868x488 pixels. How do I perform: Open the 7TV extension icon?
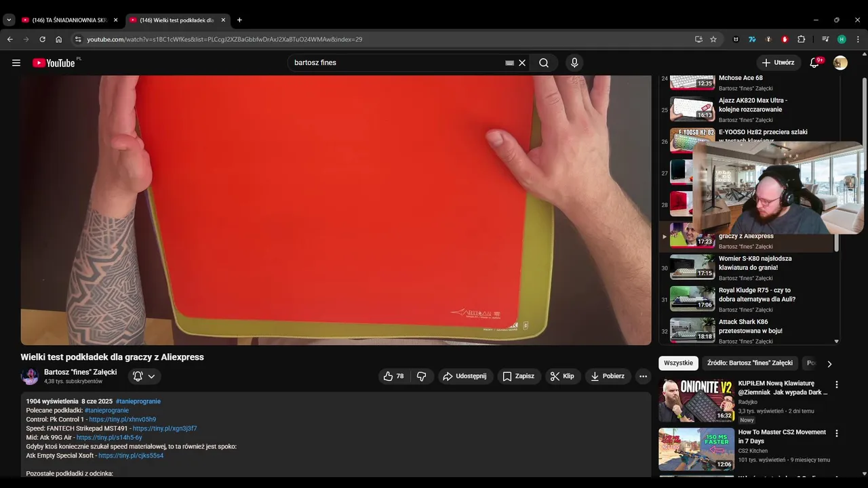[752, 39]
